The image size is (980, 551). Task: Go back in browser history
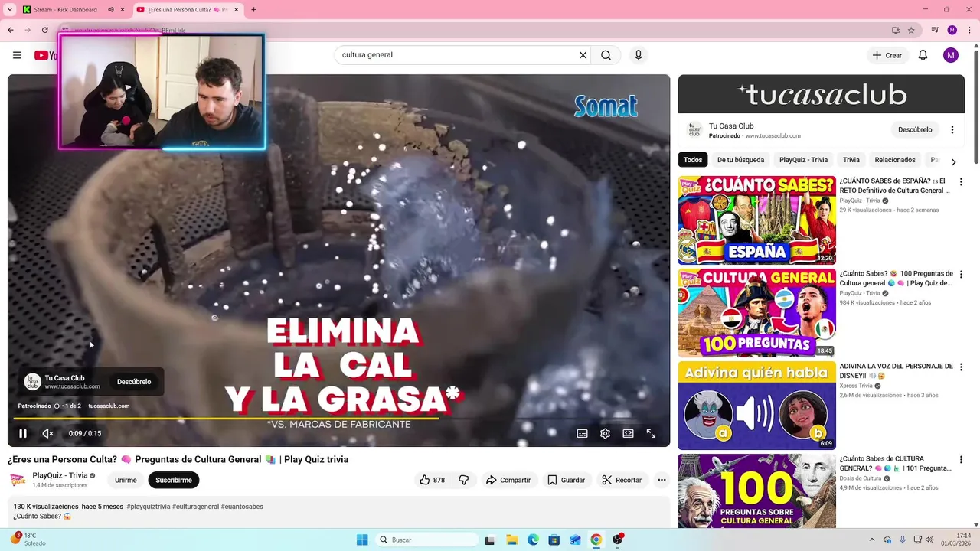tap(11, 30)
